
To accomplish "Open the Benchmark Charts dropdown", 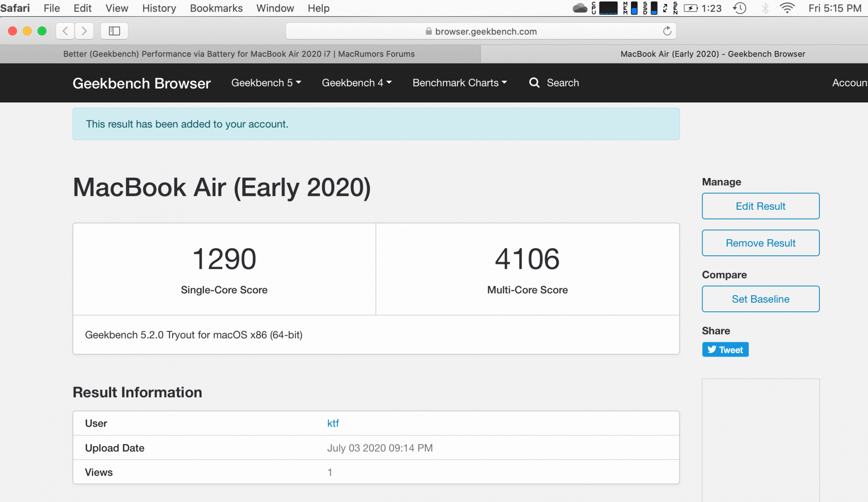I will tap(460, 83).
